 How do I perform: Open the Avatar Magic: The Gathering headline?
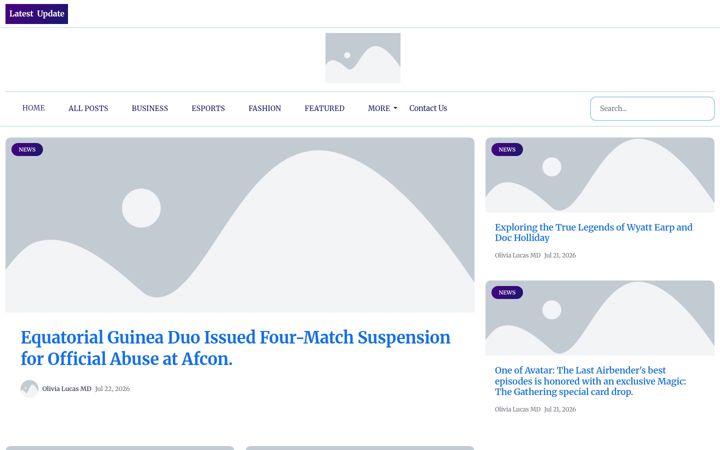(x=591, y=381)
